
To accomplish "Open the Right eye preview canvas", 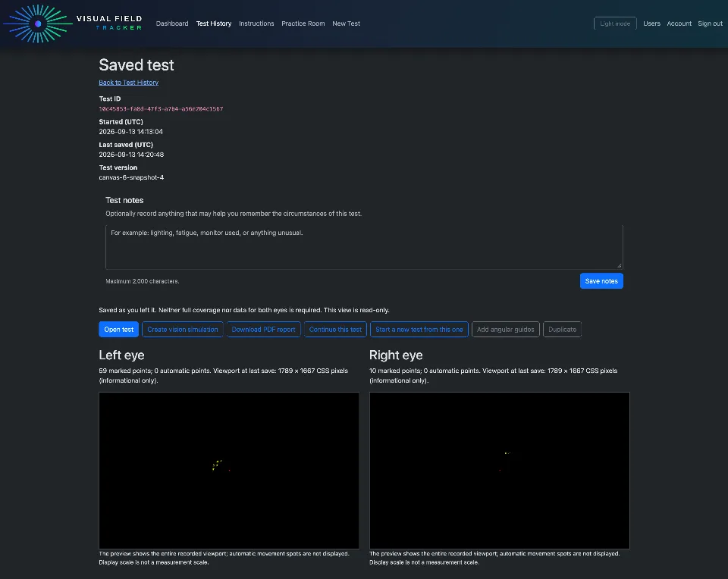I will tap(500, 471).
